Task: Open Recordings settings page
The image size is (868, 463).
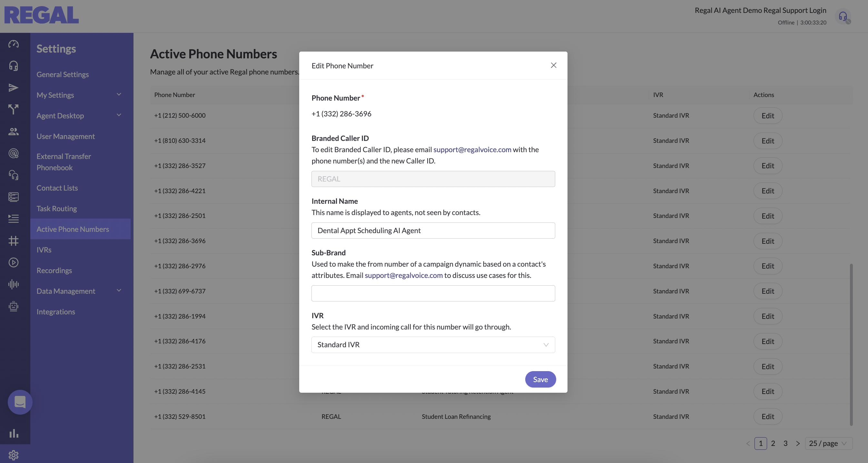Action: click(54, 271)
